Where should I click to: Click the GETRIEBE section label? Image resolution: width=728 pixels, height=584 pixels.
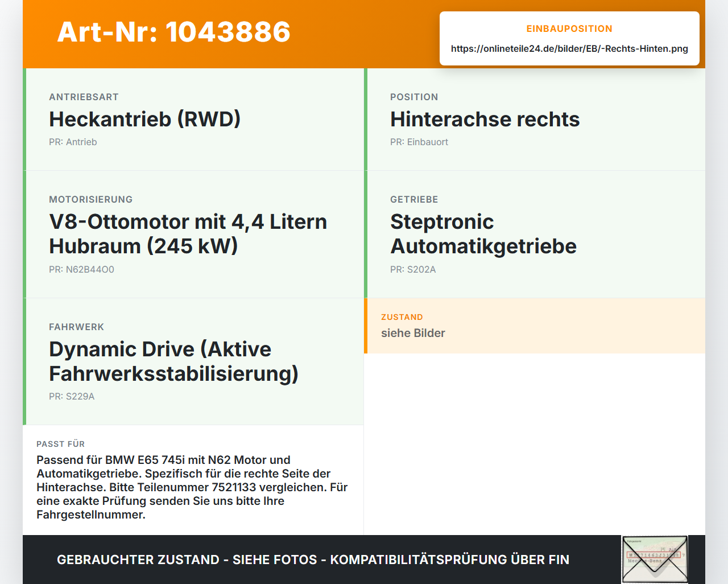414,199
